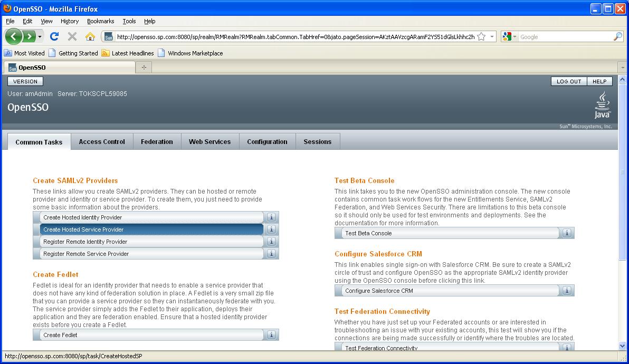Open the Latest Headlines feed bookmark

(x=128, y=53)
